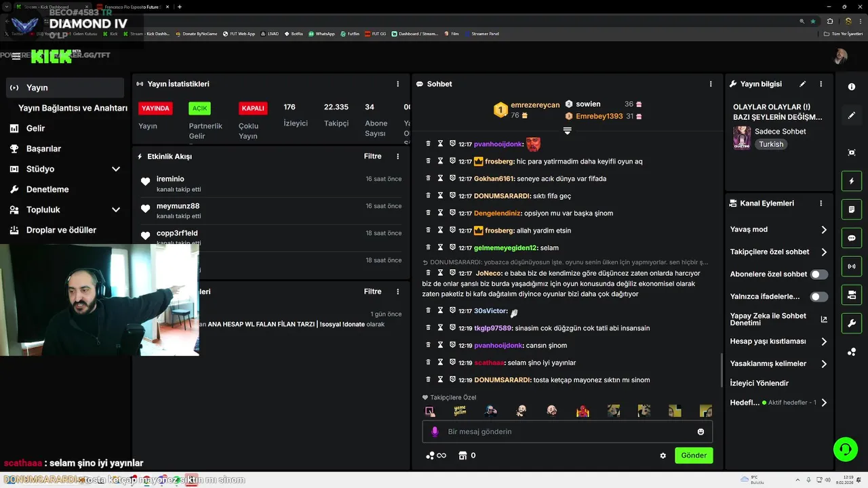The image size is (868, 488).
Task: Select the chat panel scrollbar
Action: point(722,370)
